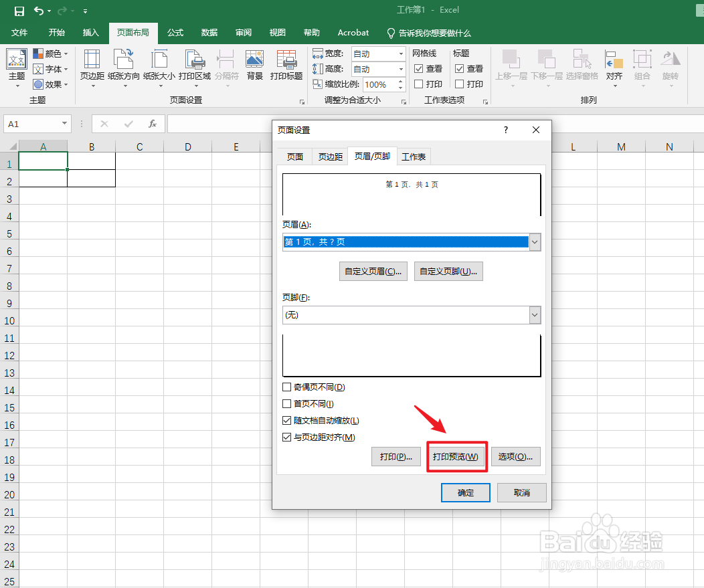
Task: Switch to the Home (开始) ribbon tab
Action: click(57, 33)
